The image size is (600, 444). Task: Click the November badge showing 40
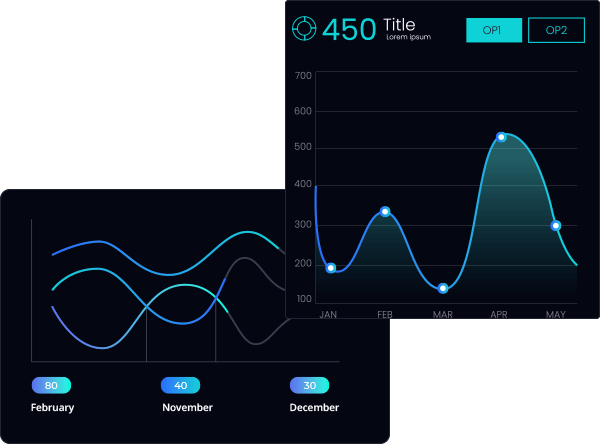[x=180, y=386]
